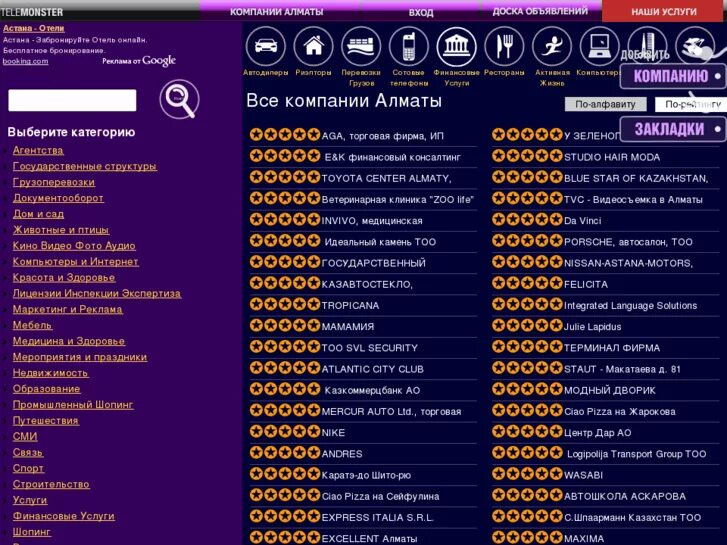Open the NIKE company listing
The image size is (727, 545).
(333, 433)
